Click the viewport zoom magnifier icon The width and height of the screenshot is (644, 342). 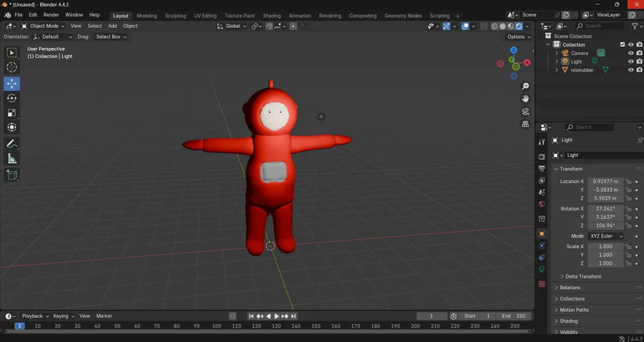[x=525, y=87]
